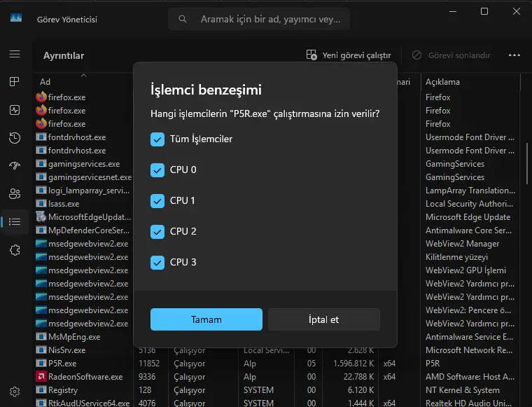
Task: Click the PID 9336 cell
Action: pyautogui.click(x=147, y=376)
